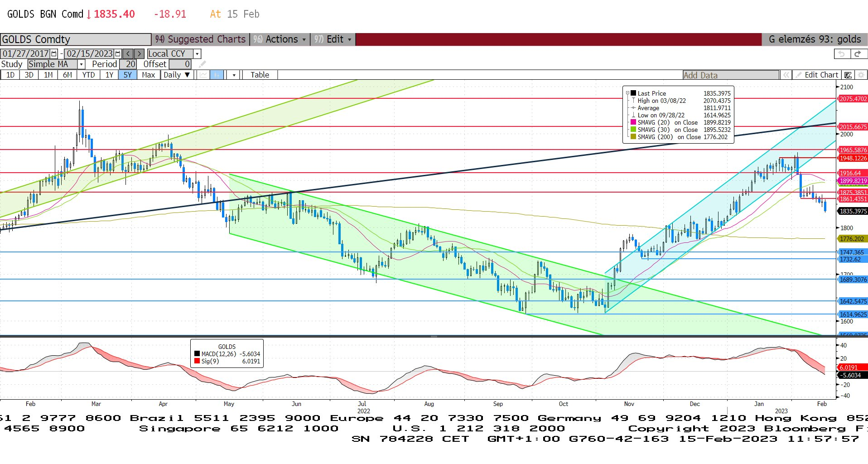
Task: Click the Period value field
Action: coord(128,64)
